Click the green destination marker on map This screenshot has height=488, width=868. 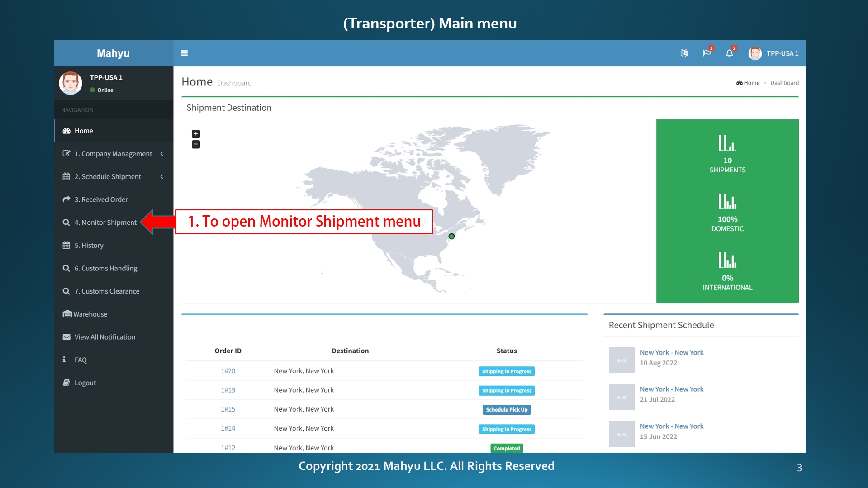(x=451, y=236)
